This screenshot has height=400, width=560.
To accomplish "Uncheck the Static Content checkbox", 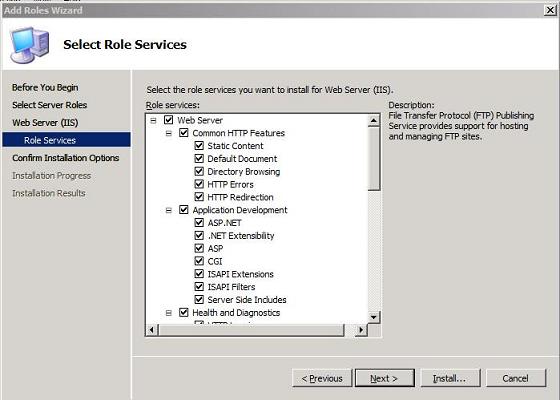I will 199,146.
